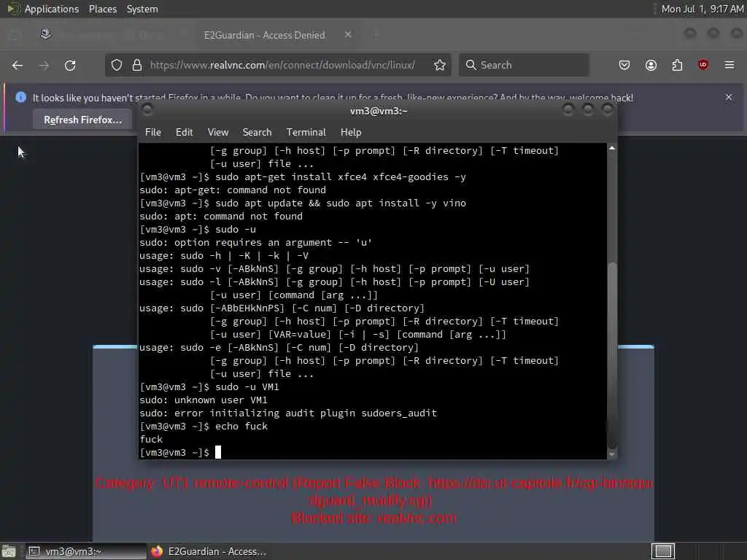Go back with Firefox back arrow

(18, 65)
